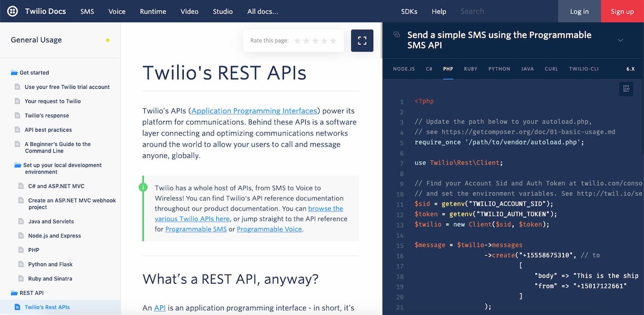Click the Twilio Docs logo icon
Screen dimensions: 644x315
click(x=12, y=11)
